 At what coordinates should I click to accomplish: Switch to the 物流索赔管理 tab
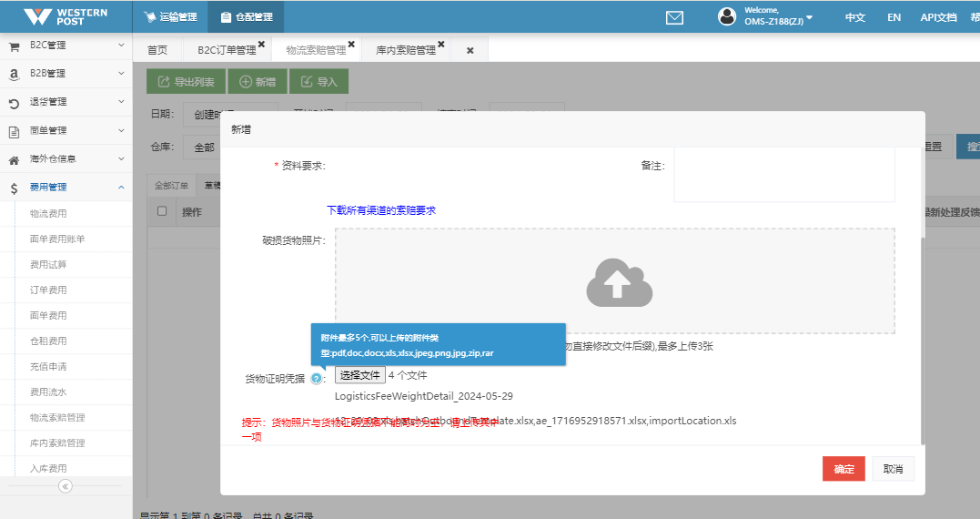pyautogui.click(x=317, y=50)
